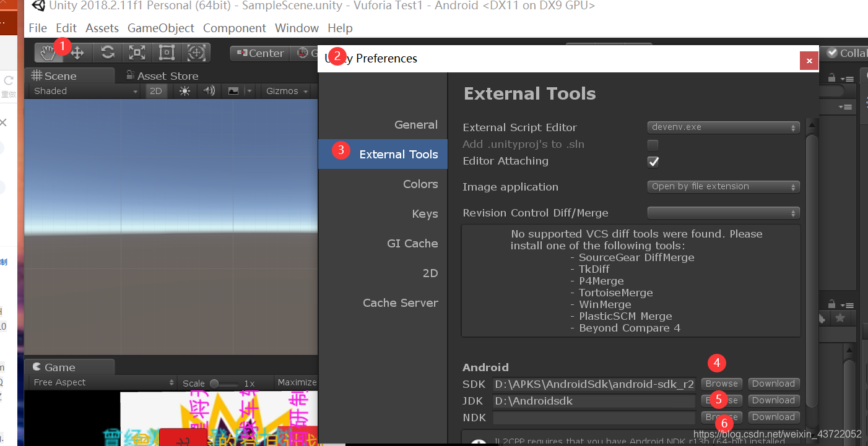The width and height of the screenshot is (868, 446).
Task: Open the Assets menu
Action: [x=102, y=28]
